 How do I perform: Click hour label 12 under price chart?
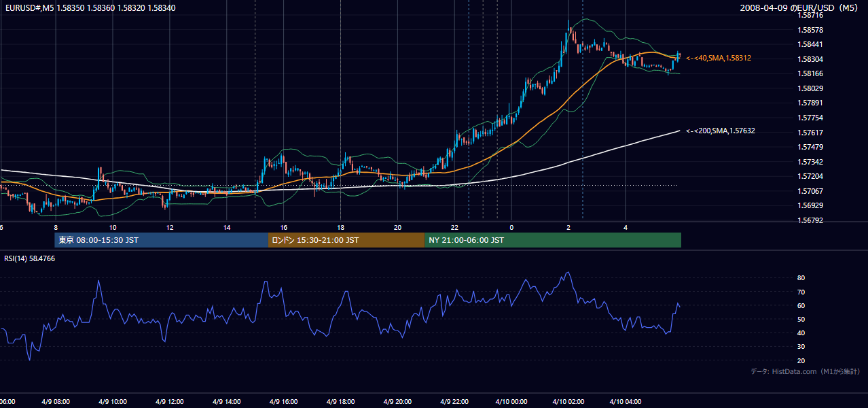170,228
